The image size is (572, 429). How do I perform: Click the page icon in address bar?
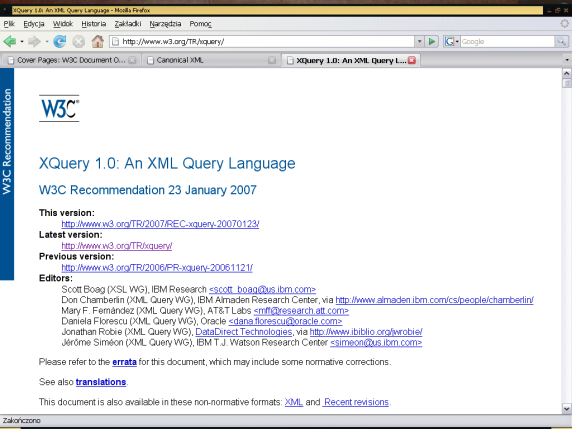(x=115, y=42)
